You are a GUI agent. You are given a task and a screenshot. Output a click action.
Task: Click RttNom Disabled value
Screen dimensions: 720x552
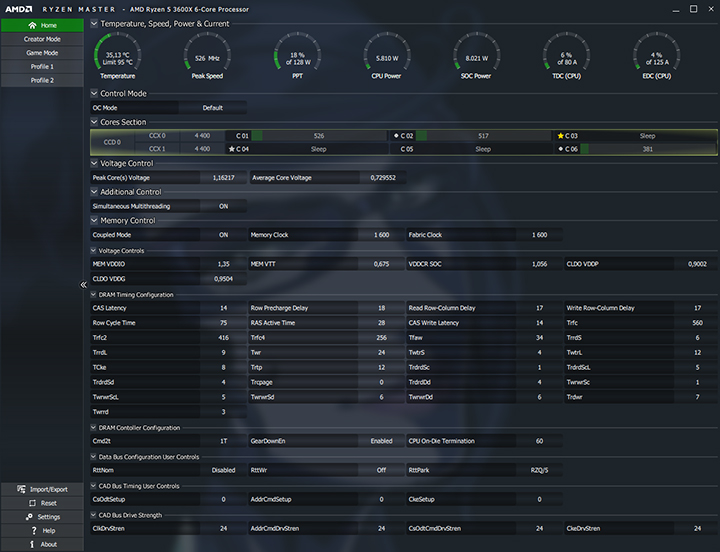[224, 470]
